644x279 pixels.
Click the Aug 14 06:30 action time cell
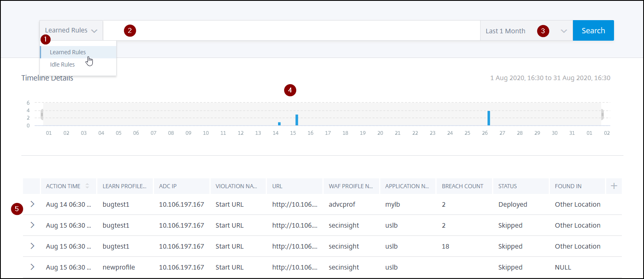[69, 204]
